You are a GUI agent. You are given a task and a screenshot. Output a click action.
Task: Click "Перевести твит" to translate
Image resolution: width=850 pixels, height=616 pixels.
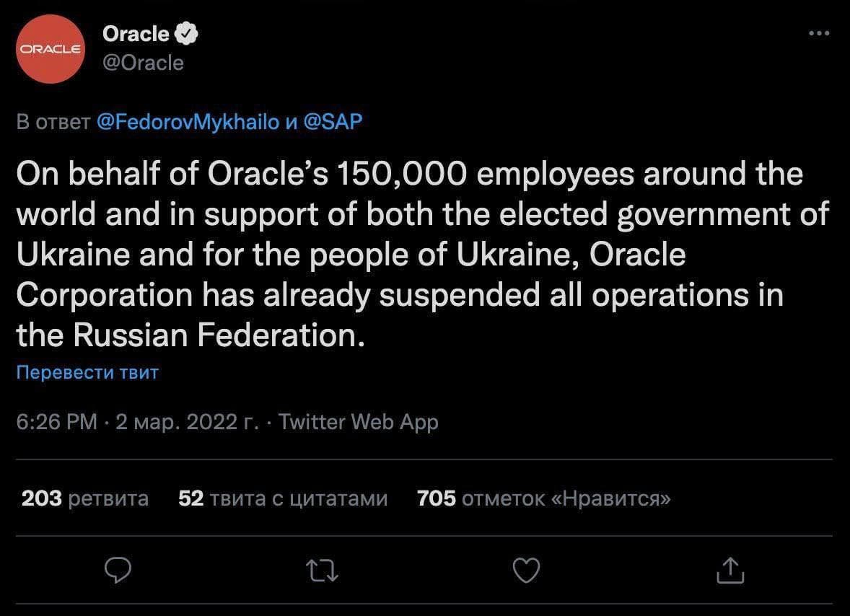point(87,372)
